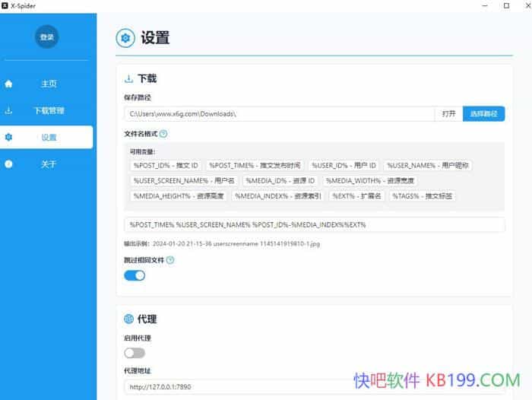
Task: Switch to the 下载管理 page
Action: pyautogui.click(x=49, y=110)
